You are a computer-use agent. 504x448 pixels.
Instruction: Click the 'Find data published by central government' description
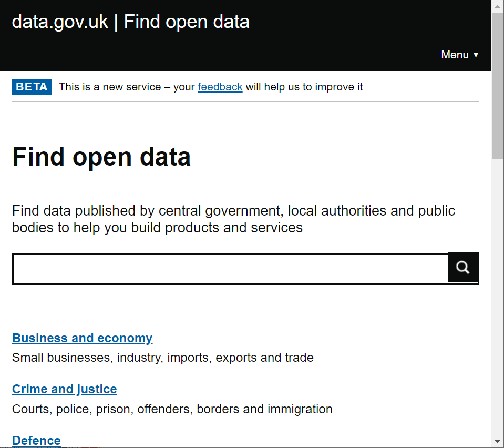pos(233,219)
